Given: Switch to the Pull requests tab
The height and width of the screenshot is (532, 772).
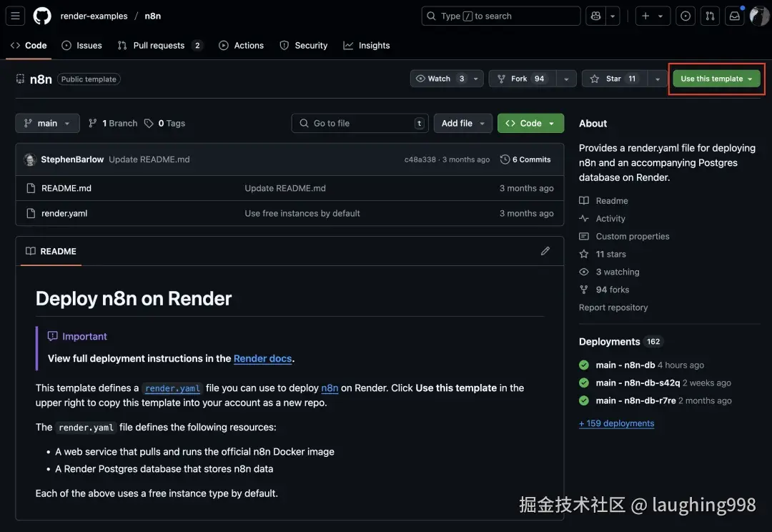Looking at the screenshot, I should (160, 45).
